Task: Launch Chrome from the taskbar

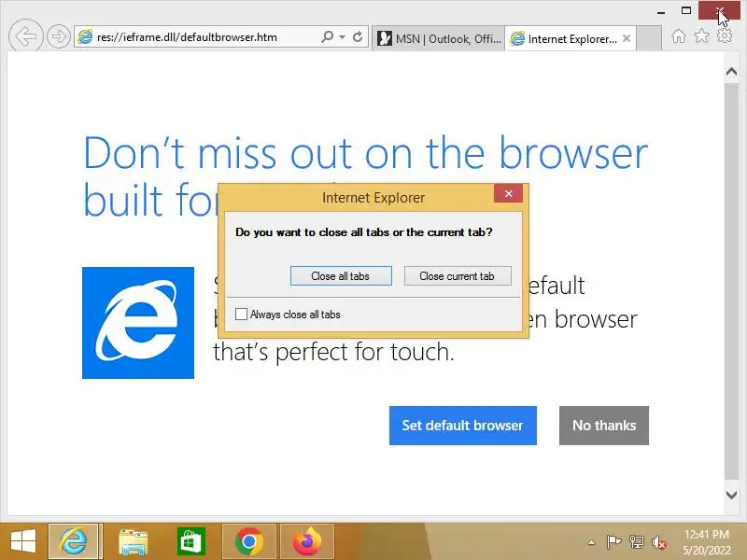Action: [x=248, y=541]
